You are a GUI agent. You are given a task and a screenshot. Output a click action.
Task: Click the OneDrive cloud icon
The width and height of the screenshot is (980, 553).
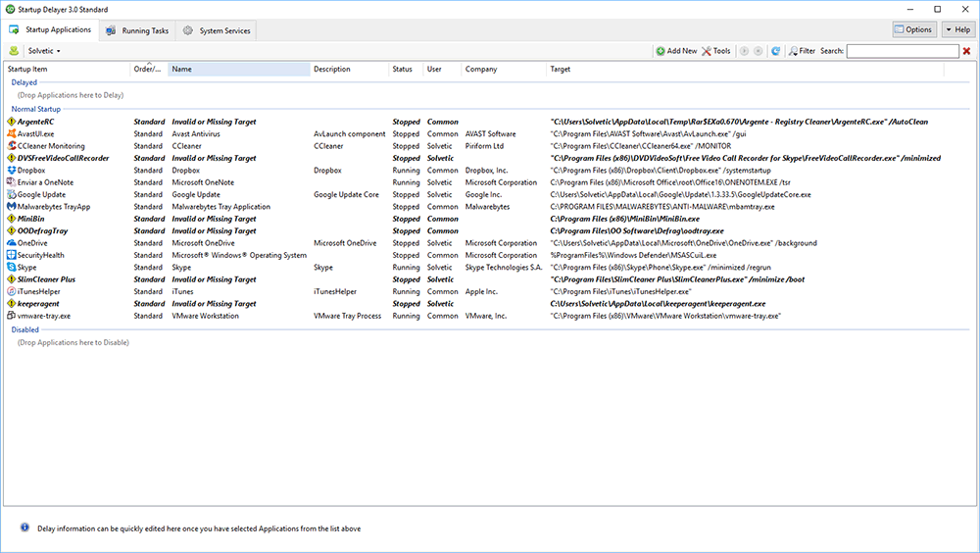(11, 243)
